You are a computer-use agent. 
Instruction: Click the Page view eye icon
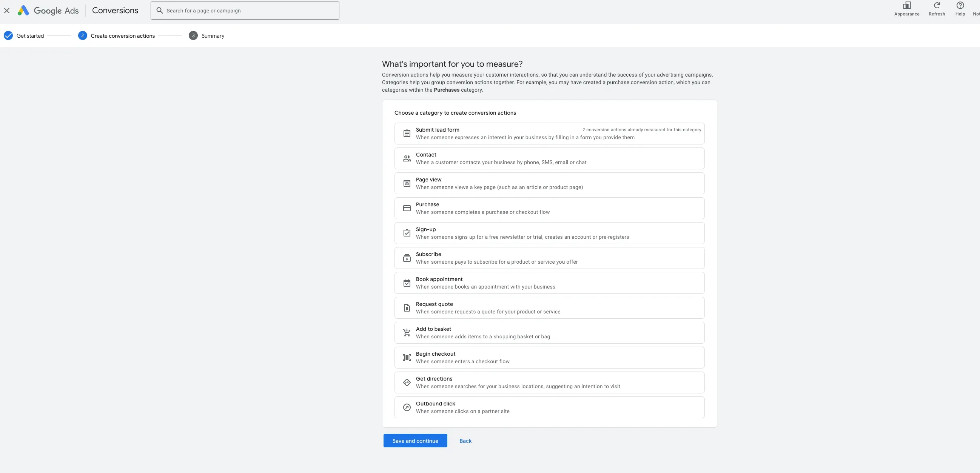407,183
